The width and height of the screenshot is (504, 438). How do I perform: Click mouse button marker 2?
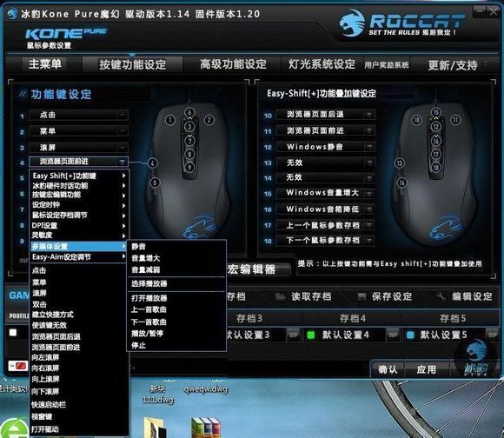click(209, 121)
